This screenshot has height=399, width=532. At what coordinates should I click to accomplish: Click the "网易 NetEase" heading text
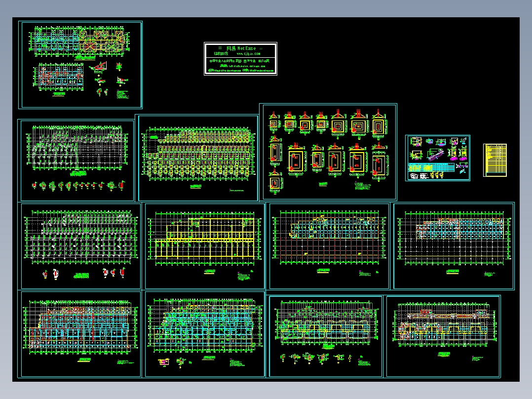point(241,48)
